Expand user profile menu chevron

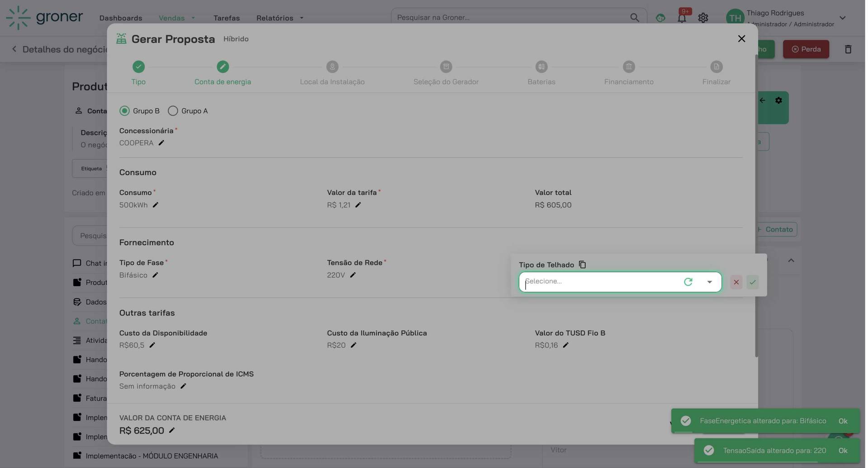pos(842,18)
